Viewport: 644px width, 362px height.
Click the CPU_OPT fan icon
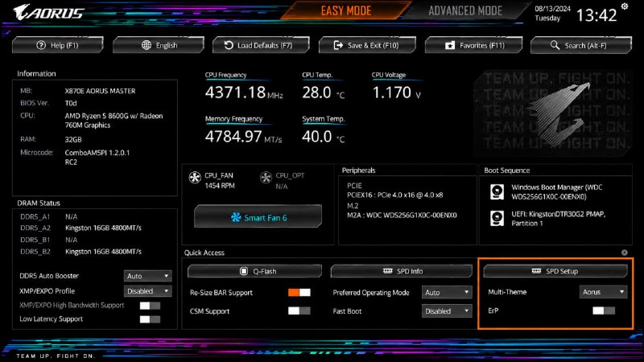click(x=266, y=178)
